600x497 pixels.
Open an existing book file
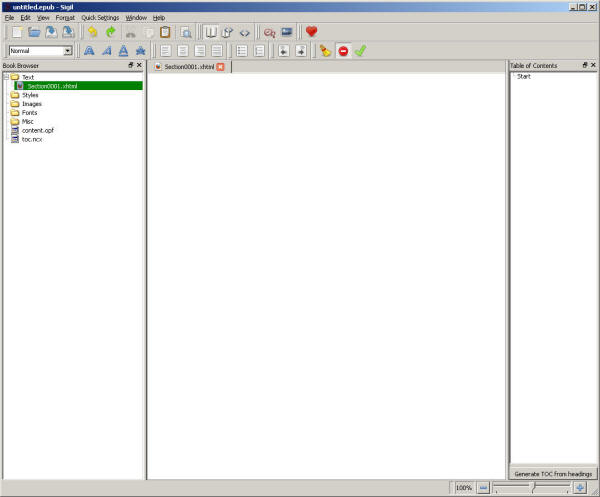[x=34, y=33]
